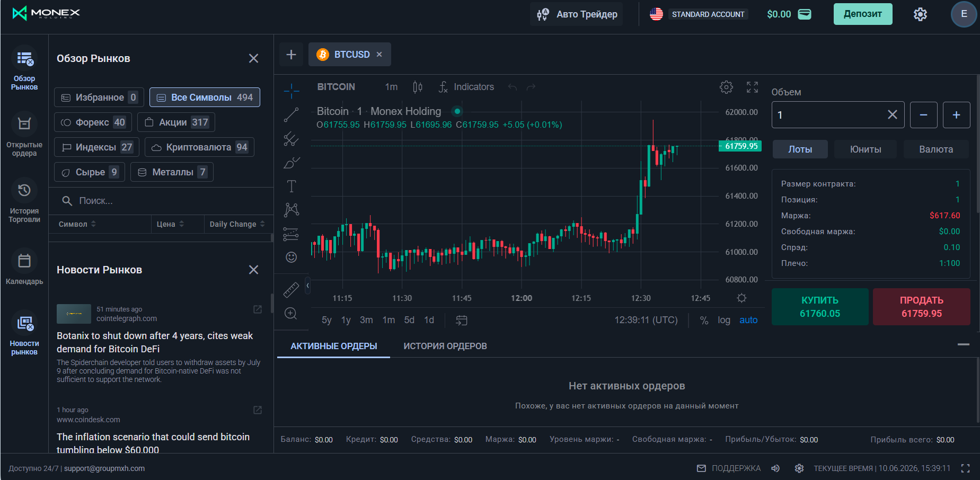Click КУПИТЬ 61760.05 button
980x480 pixels.
click(x=820, y=307)
